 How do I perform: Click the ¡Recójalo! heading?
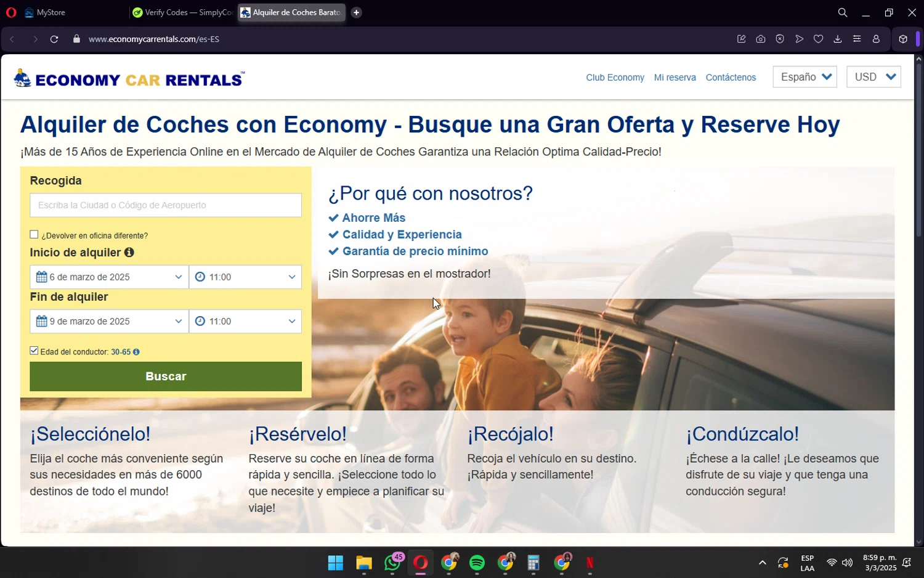pyautogui.click(x=510, y=434)
